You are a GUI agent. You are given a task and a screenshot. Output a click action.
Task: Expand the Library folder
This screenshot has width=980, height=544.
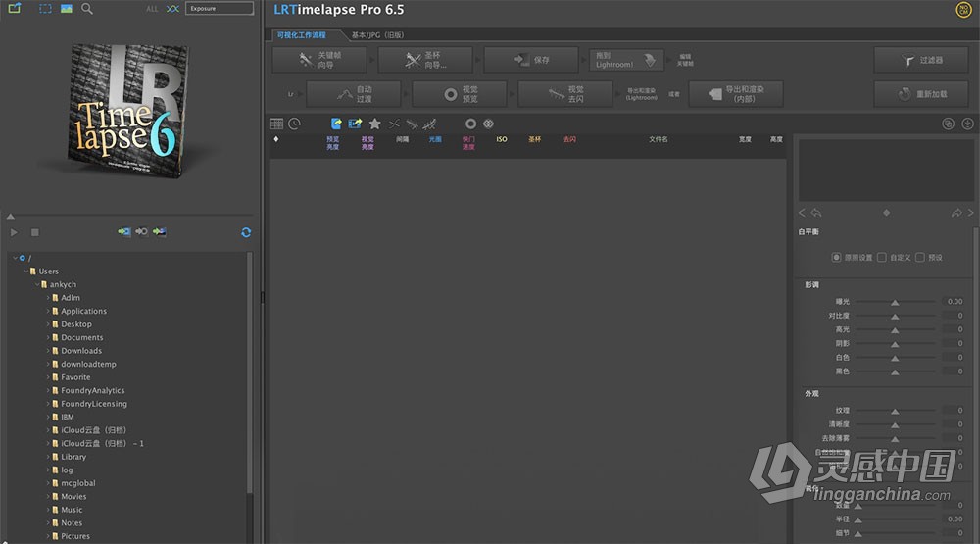(x=48, y=457)
